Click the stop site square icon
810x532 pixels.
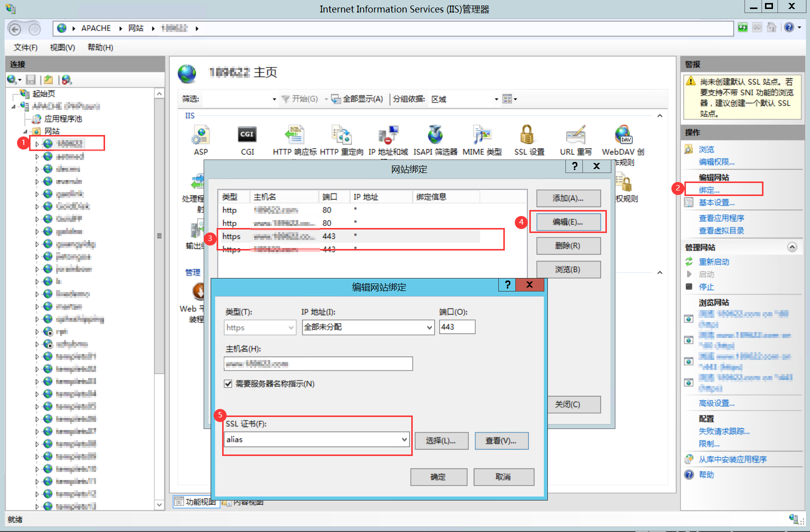(x=689, y=286)
